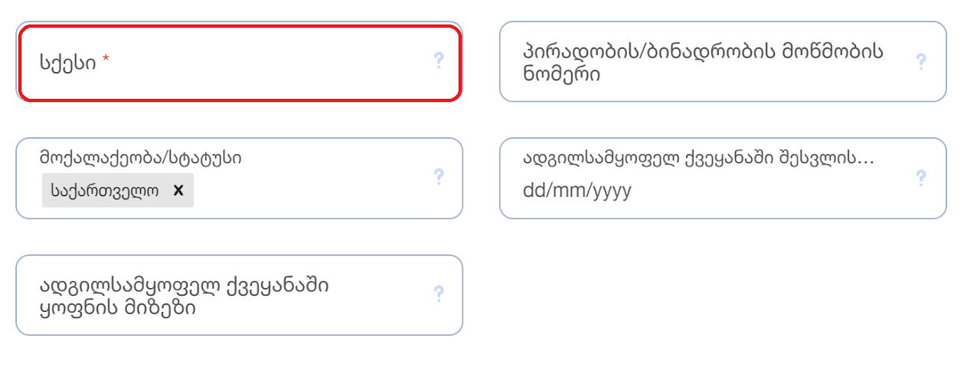Remove the საქართველო chip with its X
The height and width of the screenshot is (384, 980).
click(x=178, y=190)
